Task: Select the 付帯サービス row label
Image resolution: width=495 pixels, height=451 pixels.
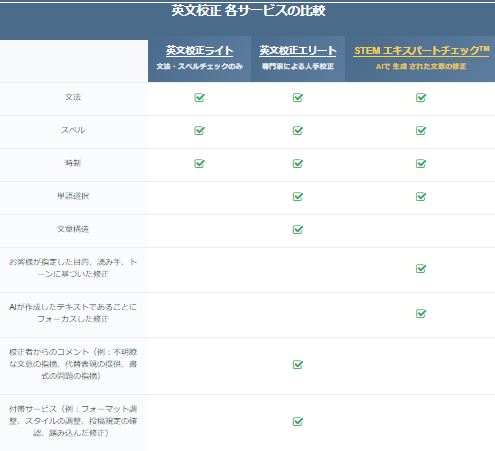Action: 73,421
